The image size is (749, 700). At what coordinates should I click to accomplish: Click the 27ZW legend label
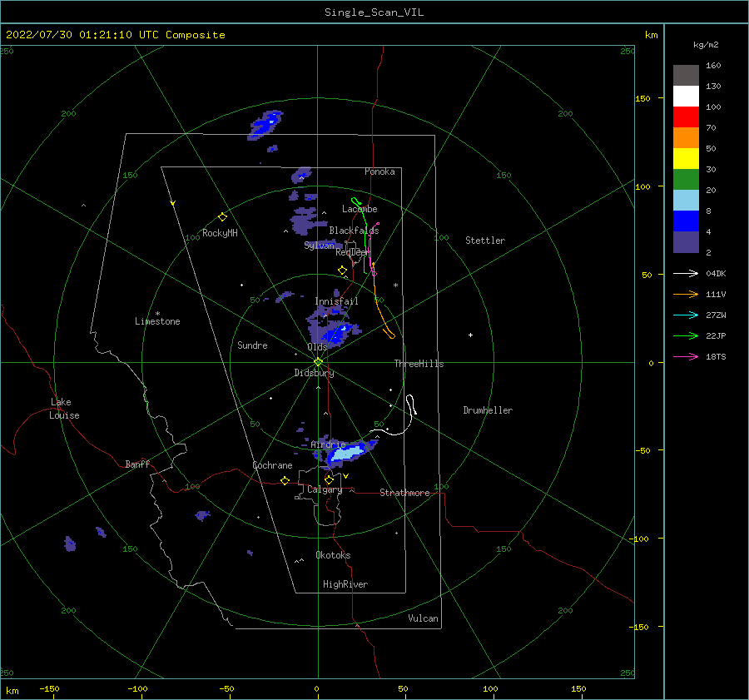[x=716, y=315]
